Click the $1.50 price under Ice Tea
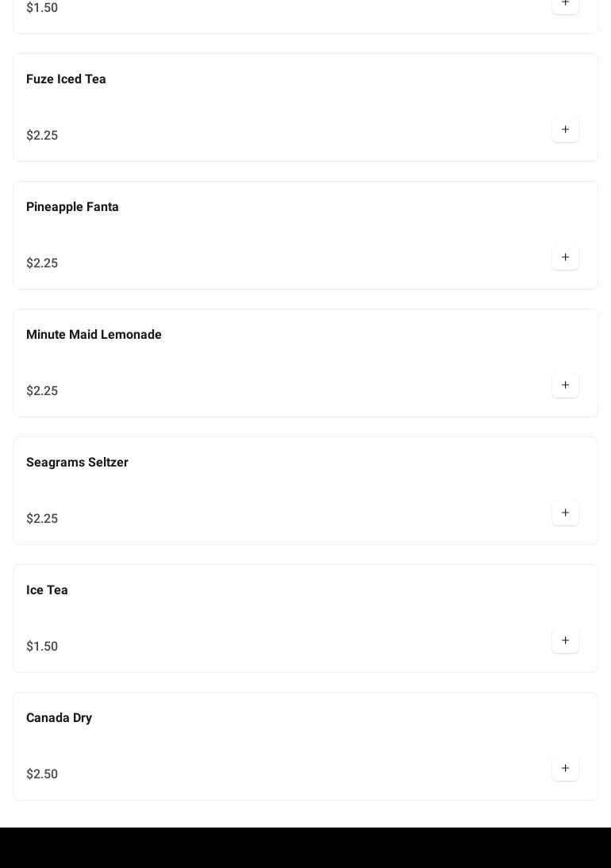Viewport: 611px width, 868px height. 42,647
